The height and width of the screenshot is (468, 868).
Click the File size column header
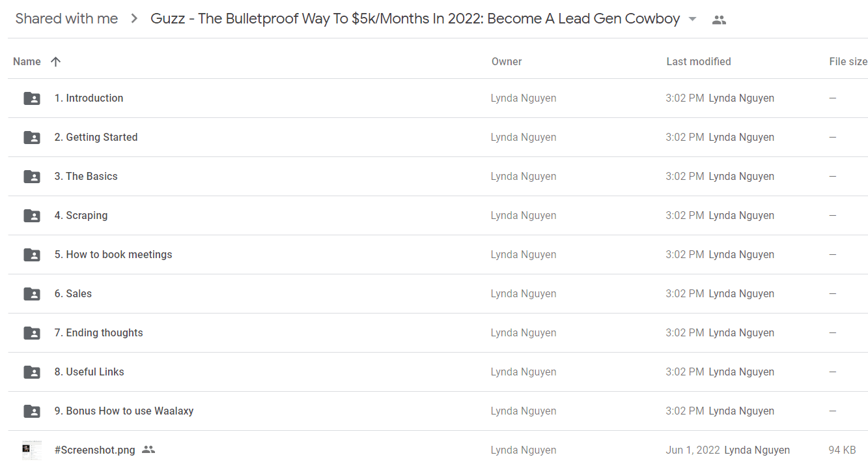[x=848, y=61]
